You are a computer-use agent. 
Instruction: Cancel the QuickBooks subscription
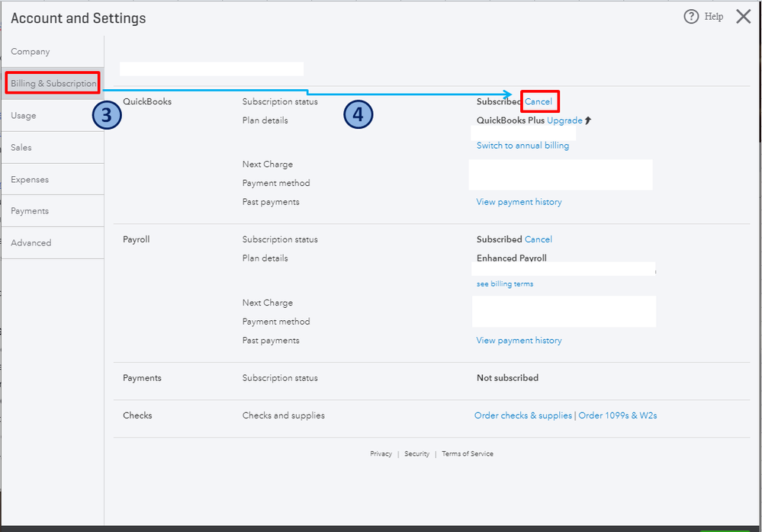539,101
